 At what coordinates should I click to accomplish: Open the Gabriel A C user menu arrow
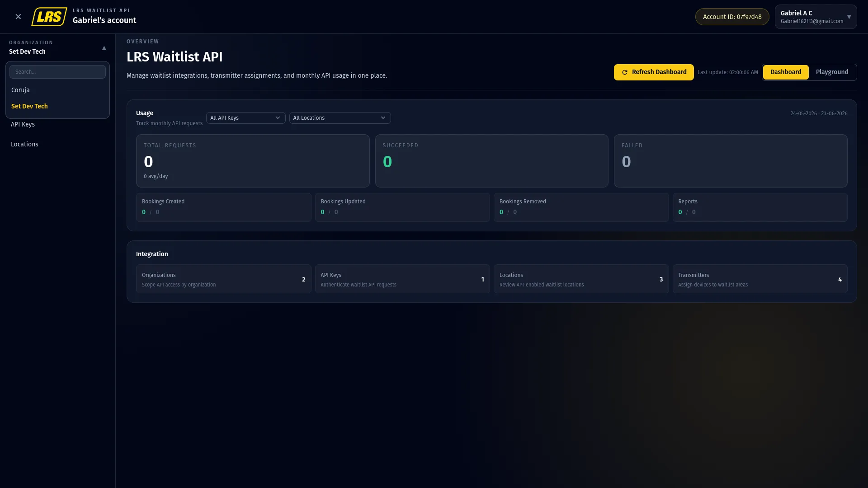tap(849, 17)
